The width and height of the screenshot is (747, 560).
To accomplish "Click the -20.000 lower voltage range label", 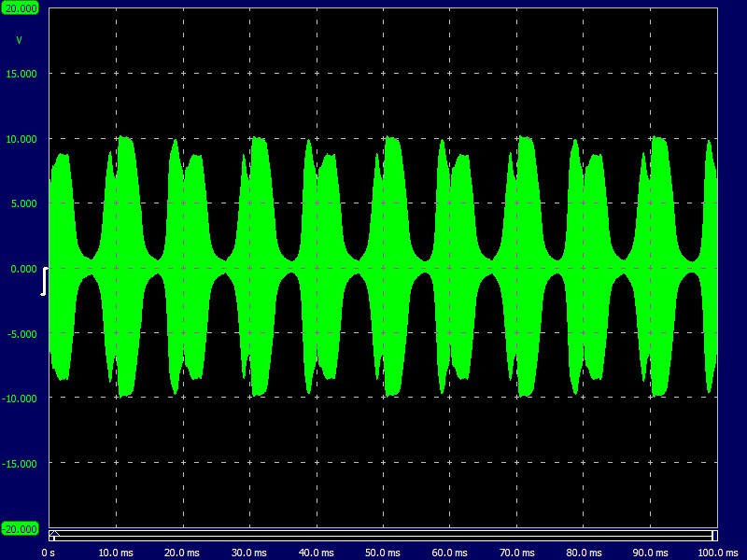I will click(x=20, y=529).
